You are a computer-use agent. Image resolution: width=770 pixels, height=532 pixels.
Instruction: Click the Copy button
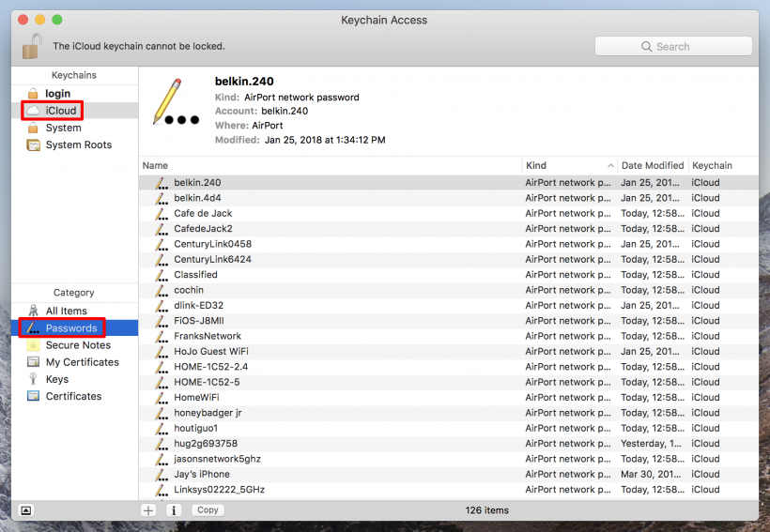(x=208, y=510)
